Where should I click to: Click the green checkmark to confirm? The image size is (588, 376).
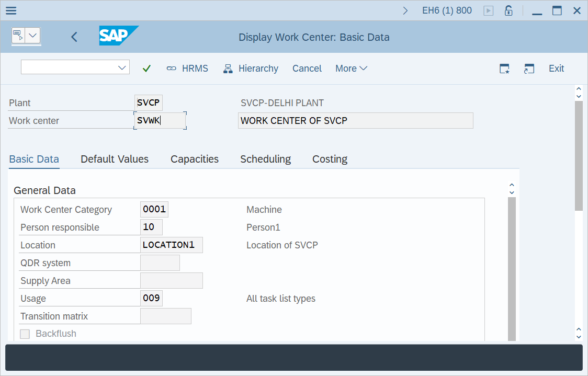[x=146, y=68]
